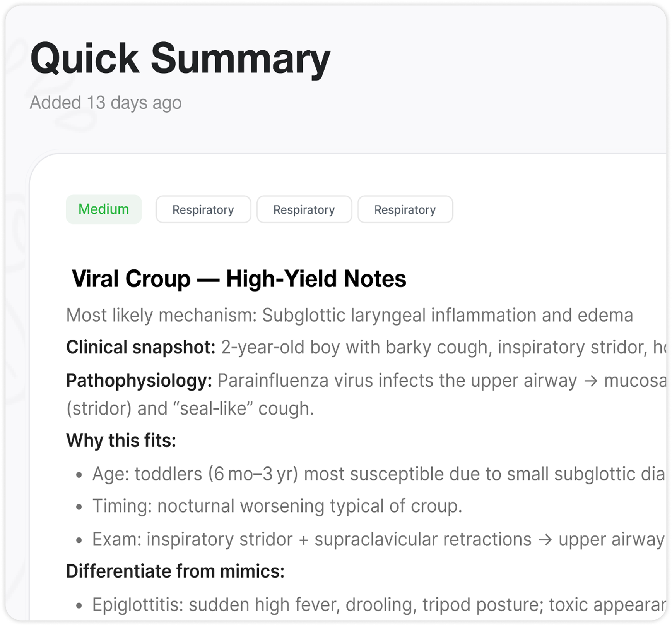Screen dimensions: 672x626
Task: Select the 'Why this fits:' subheading
Action: click(121, 441)
